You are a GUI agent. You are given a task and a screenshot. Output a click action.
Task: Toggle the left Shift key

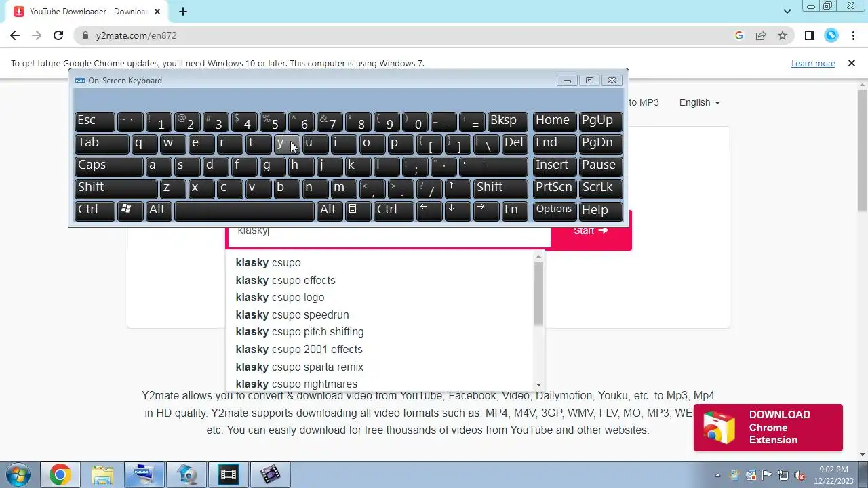point(116,188)
